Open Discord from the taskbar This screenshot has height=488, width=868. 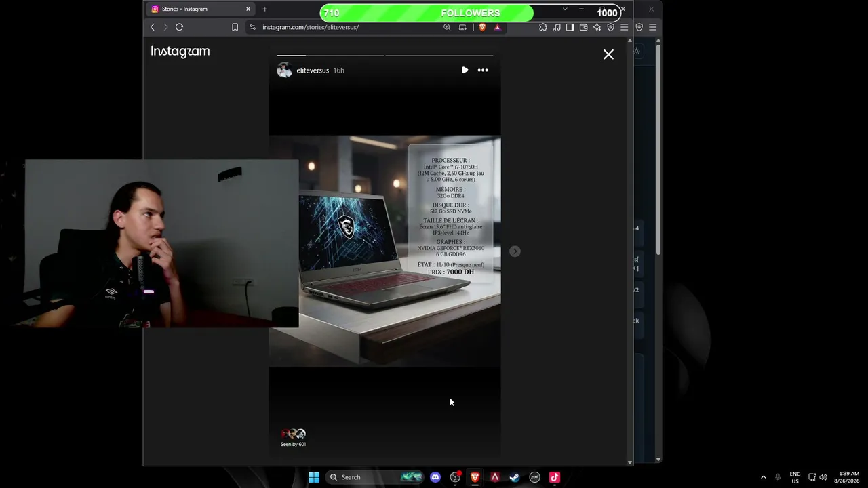(x=435, y=477)
